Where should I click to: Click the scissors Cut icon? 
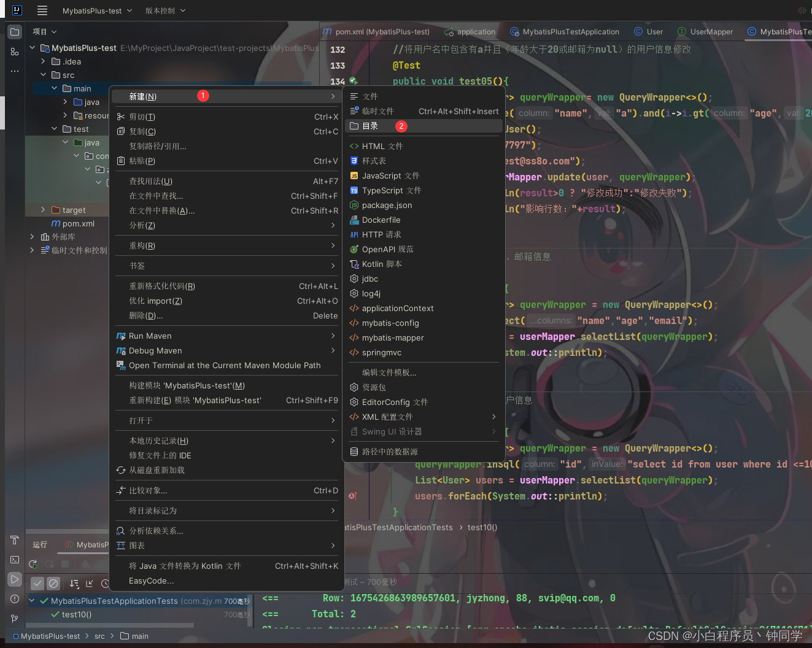click(x=121, y=117)
